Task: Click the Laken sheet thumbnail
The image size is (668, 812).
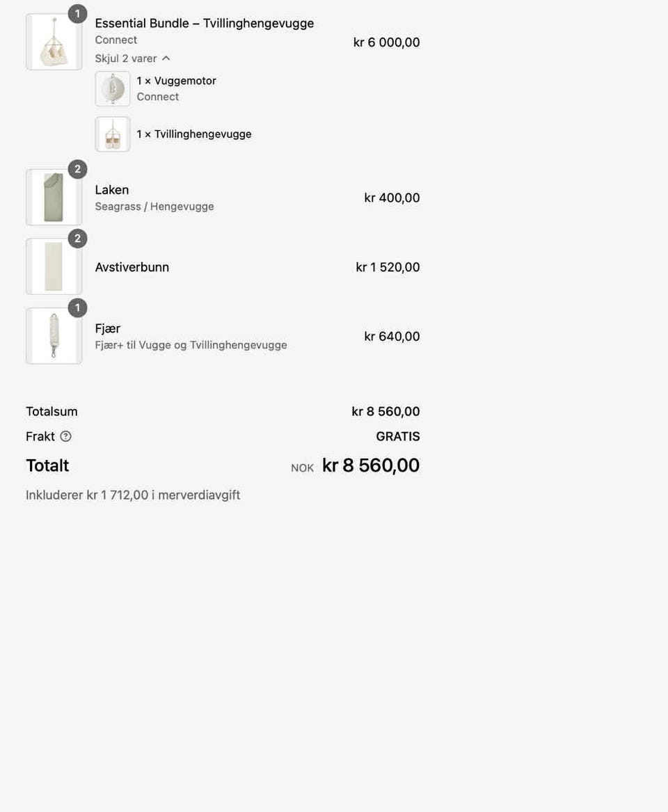Action: point(54,198)
